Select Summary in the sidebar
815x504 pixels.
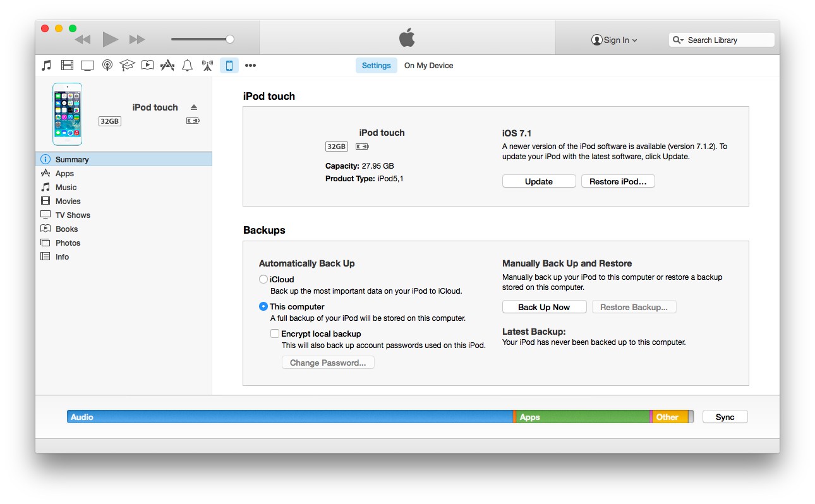pyautogui.click(x=124, y=159)
